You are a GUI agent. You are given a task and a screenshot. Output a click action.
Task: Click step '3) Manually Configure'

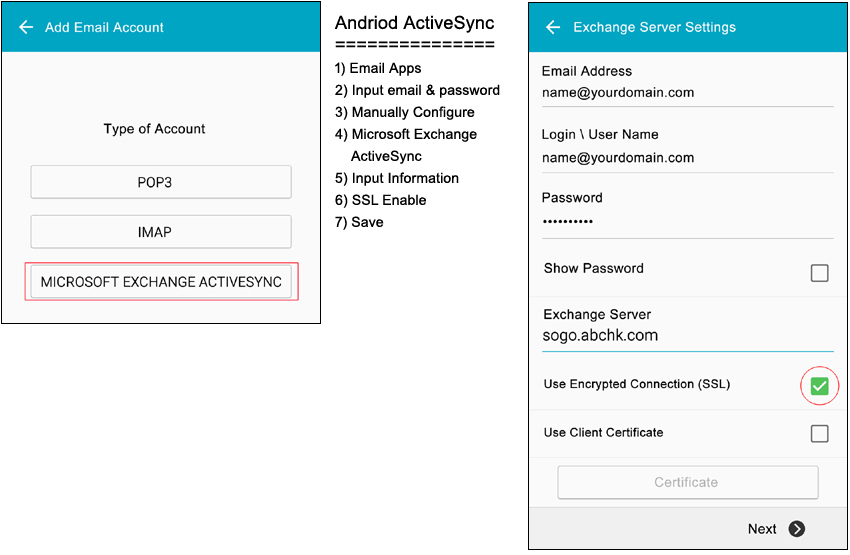pyautogui.click(x=404, y=112)
